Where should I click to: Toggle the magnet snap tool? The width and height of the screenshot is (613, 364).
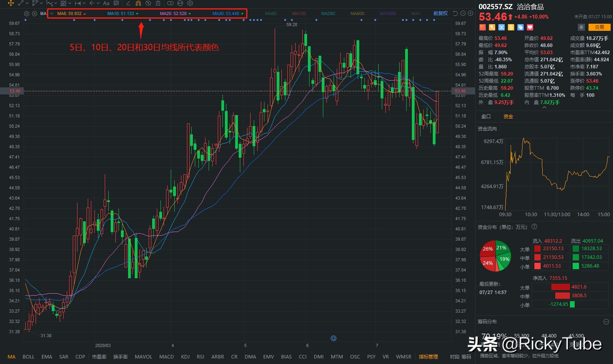point(138,3)
